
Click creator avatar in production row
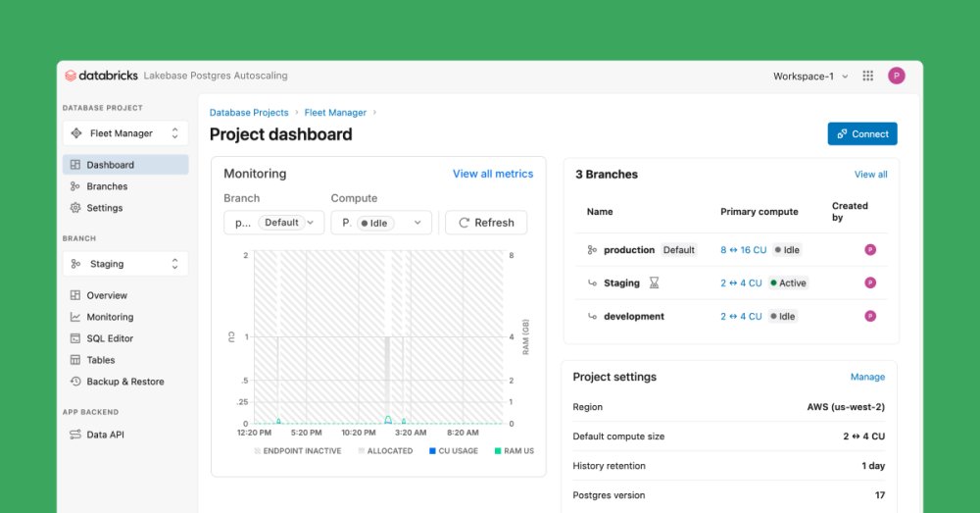tap(870, 249)
